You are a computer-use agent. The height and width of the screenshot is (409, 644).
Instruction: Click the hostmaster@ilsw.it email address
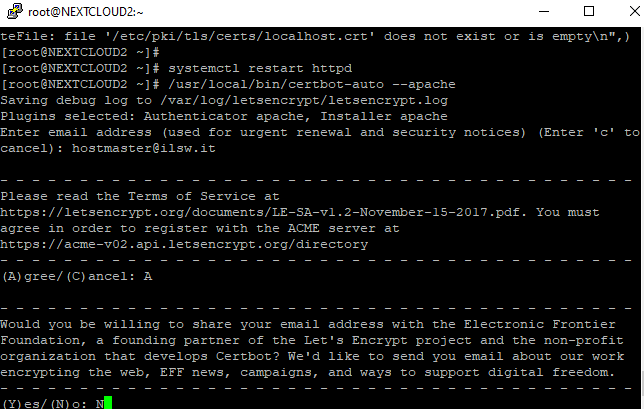(144, 148)
